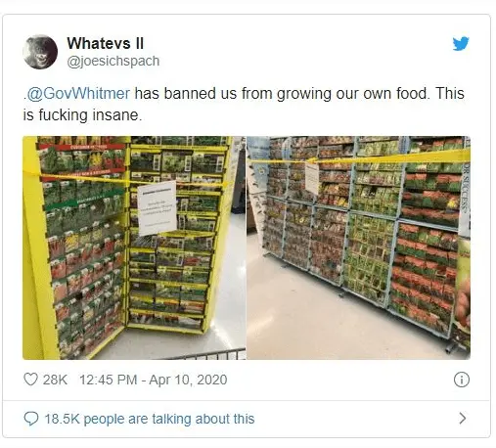496x448 pixels.
Task: View yellow caution tape in right photo
Action: pos(359,158)
